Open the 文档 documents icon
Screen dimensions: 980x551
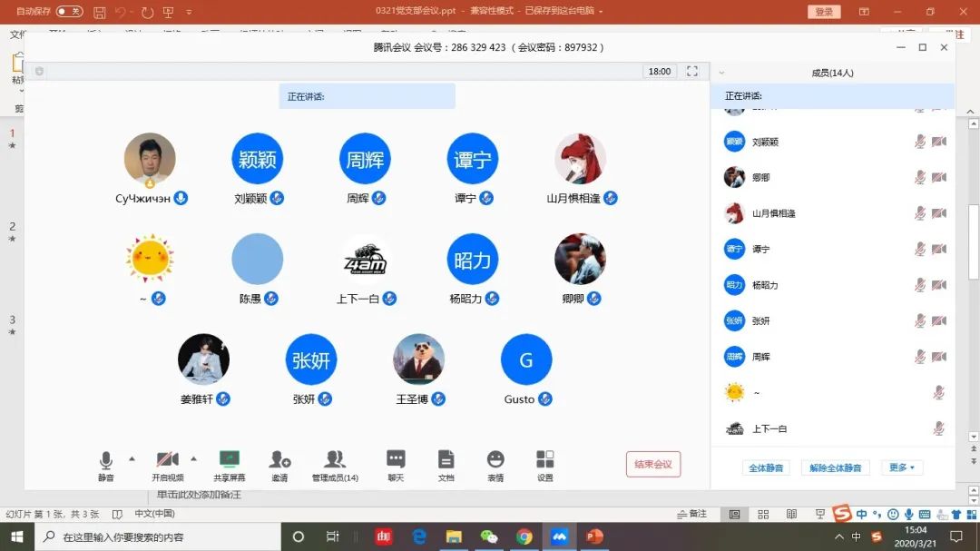coord(446,460)
